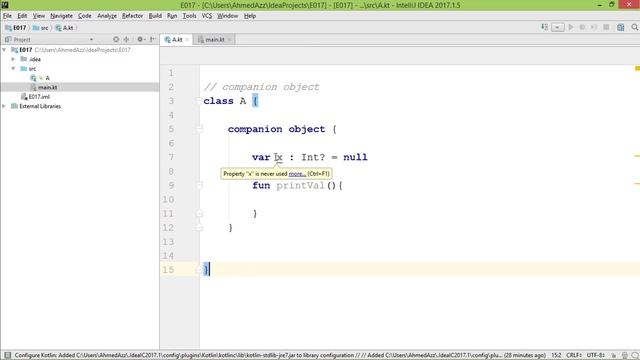The width and height of the screenshot is (640, 360).
Task: Open the Code menu
Action: 84,16
